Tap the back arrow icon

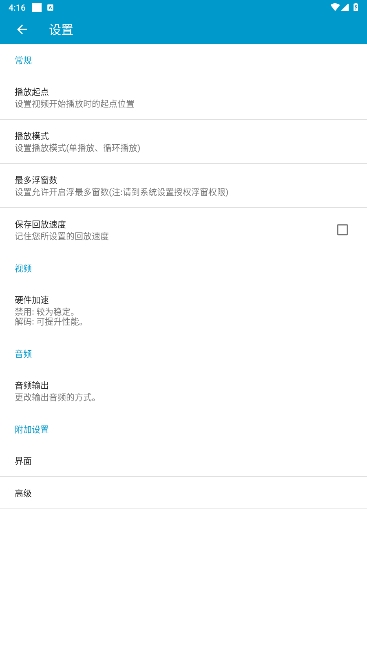[22, 30]
